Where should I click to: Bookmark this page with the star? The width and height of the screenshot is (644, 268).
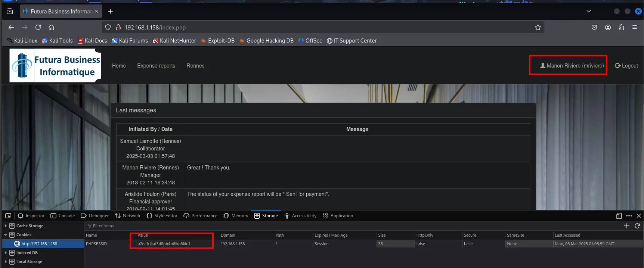pyautogui.click(x=538, y=27)
